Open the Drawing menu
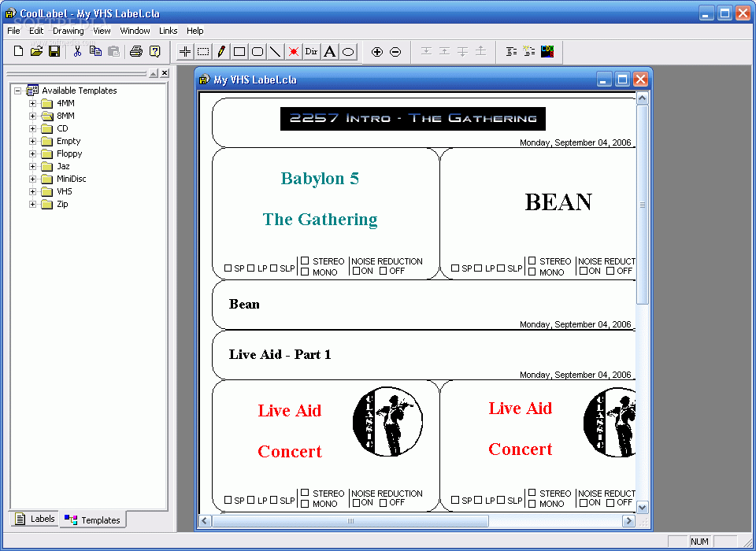Screen dimensions: 756x551 68,31
